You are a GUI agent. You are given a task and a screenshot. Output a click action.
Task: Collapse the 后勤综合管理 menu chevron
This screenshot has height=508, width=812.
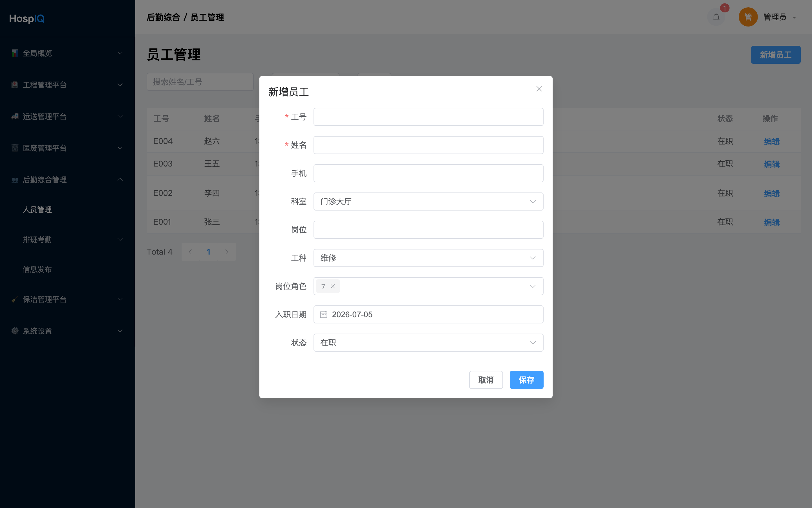click(x=120, y=179)
